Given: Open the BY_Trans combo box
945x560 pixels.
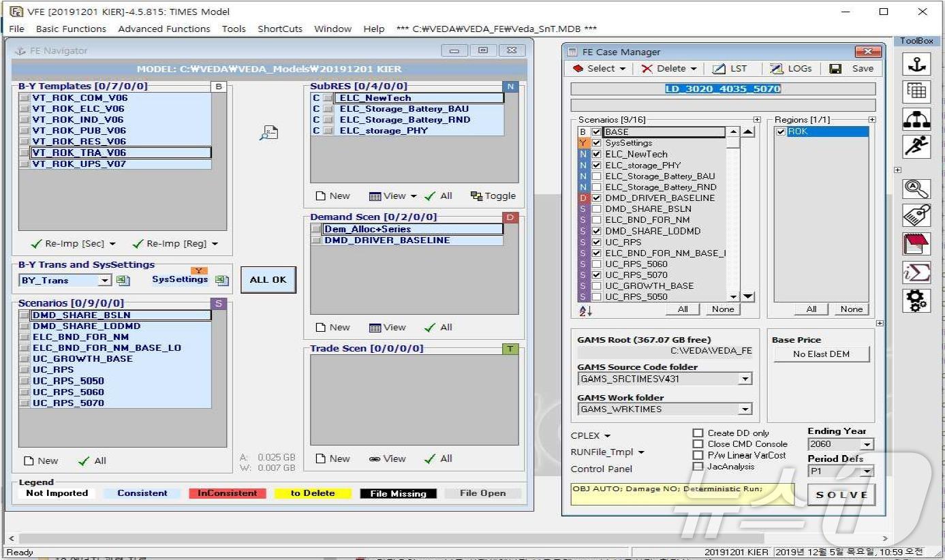Looking at the screenshot, I should 104,281.
